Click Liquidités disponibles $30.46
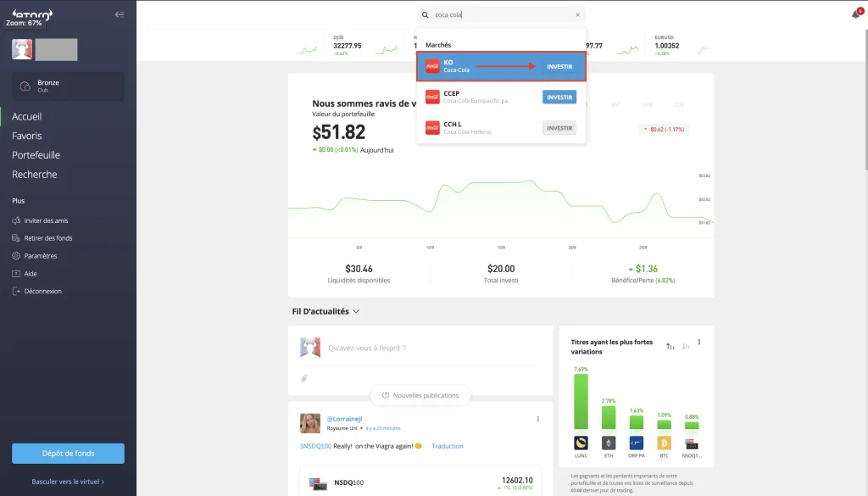The height and width of the screenshot is (496, 868). [359, 274]
